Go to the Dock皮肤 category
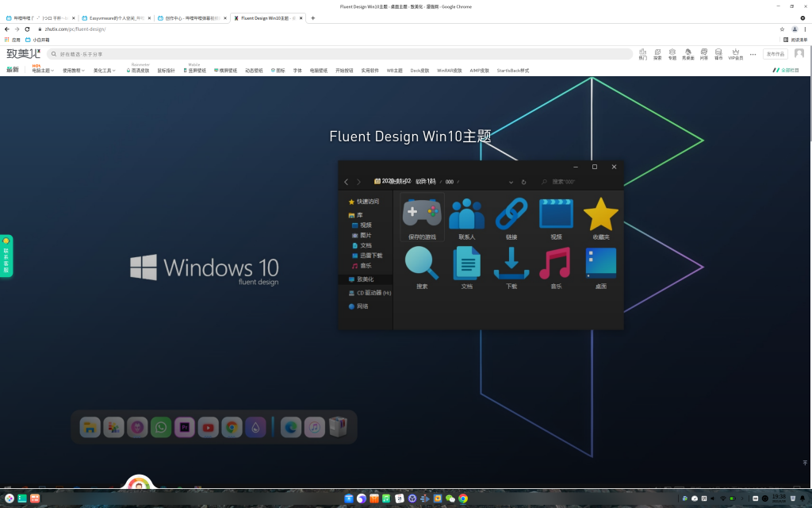The width and height of the screenshot is (812, 508). click(x=419, y=71)
